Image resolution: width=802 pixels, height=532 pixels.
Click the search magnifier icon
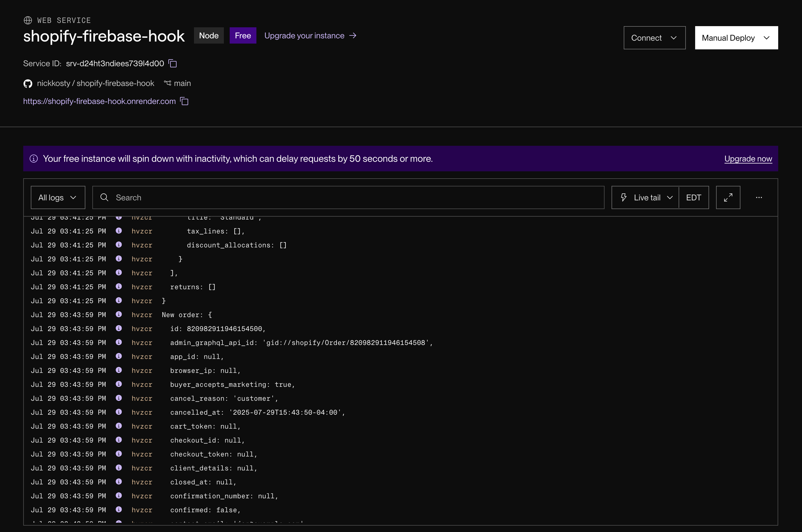(x=105, y=197)
